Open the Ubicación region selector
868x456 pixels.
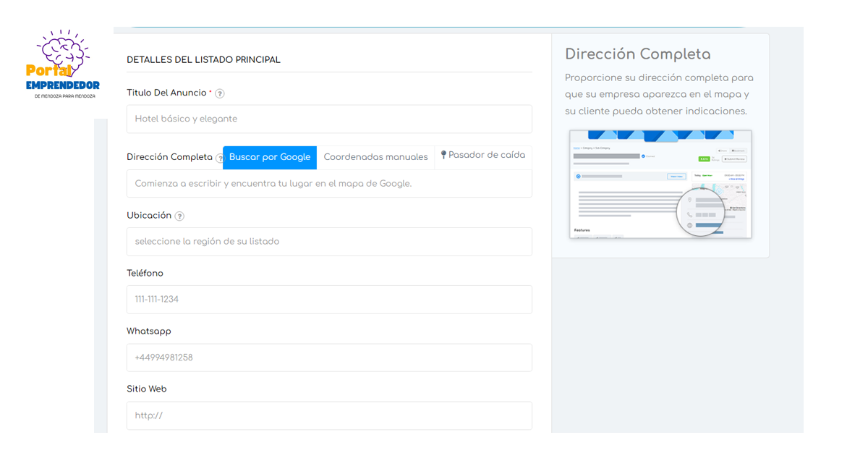[x=329, y=242]
